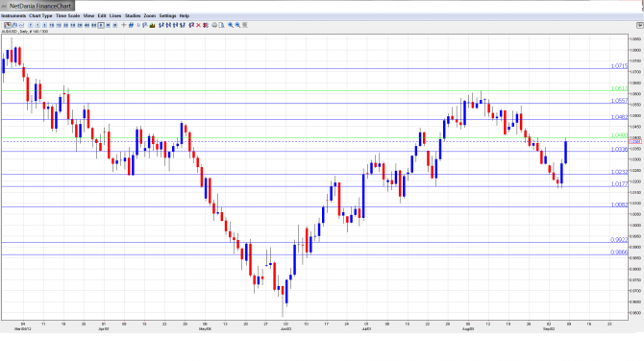Expand the Studies menu

point(133,15)
